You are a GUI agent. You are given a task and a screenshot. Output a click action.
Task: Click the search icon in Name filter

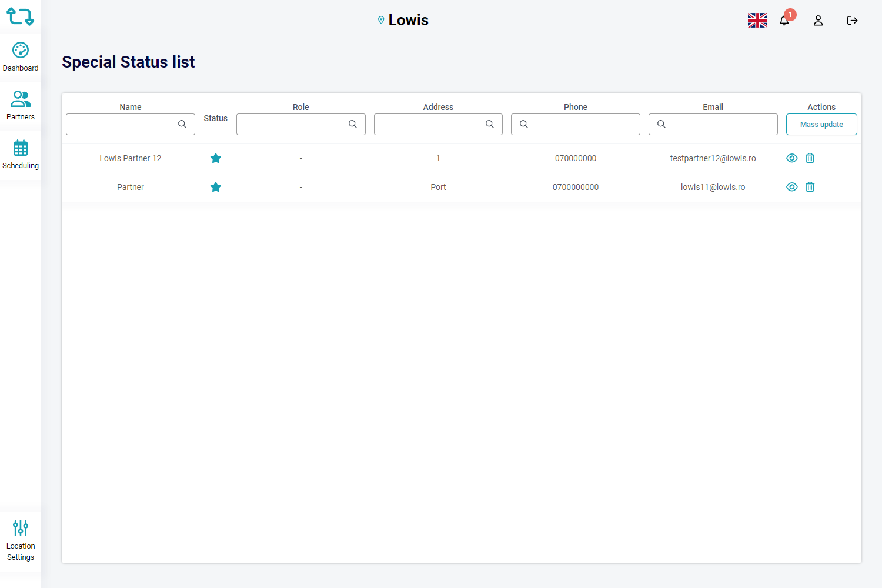(x=182, y=124)
